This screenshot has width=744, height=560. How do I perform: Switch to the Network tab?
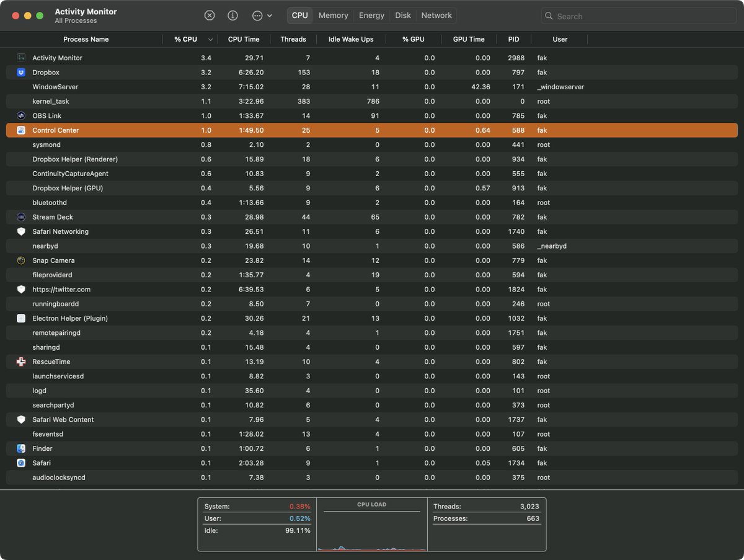(436, 16)
